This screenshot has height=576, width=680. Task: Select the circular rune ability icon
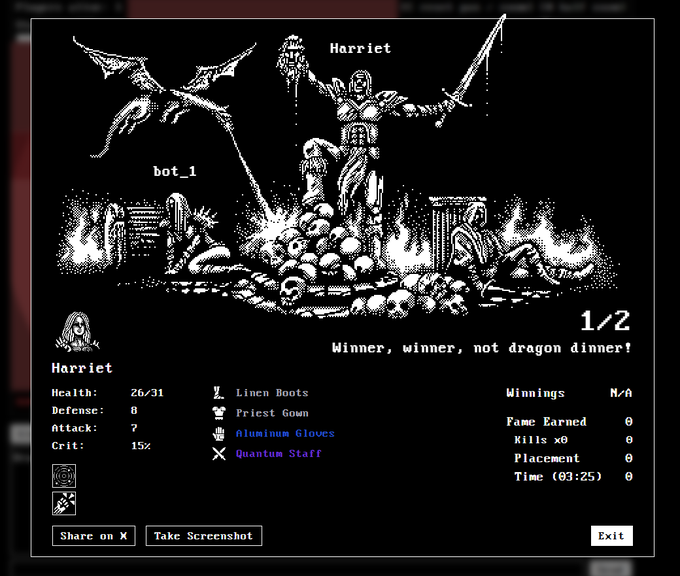coord(64,476)
